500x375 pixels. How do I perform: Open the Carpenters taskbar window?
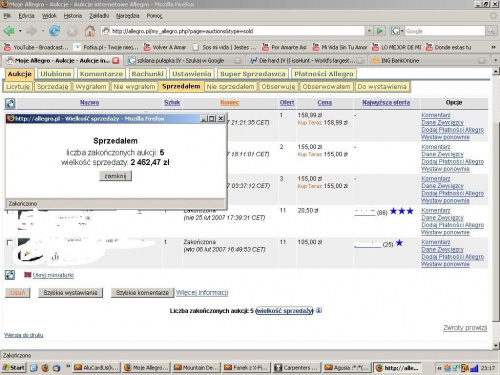(297, 368)
